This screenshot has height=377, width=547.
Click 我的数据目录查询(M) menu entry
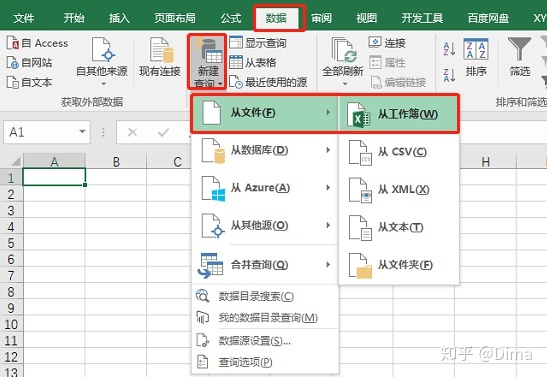click(265, 318)
